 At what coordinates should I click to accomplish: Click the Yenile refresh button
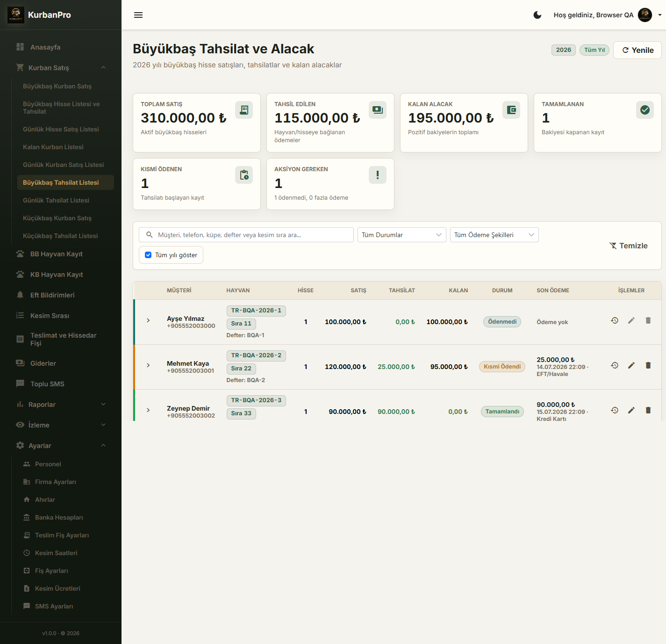[637, 50]
